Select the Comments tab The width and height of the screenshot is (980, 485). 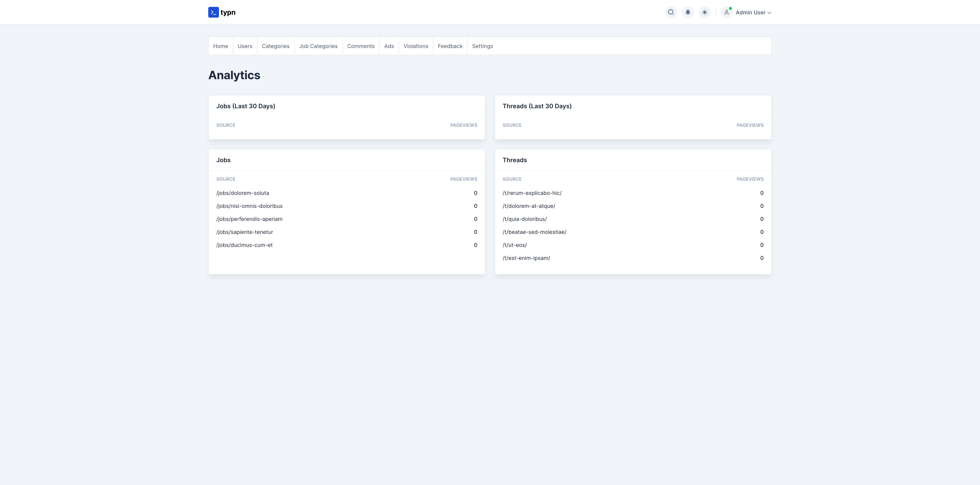click(361, 46)
